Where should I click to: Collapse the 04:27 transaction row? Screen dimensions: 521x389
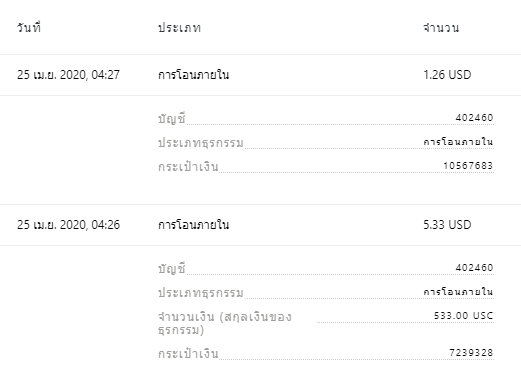260,75
